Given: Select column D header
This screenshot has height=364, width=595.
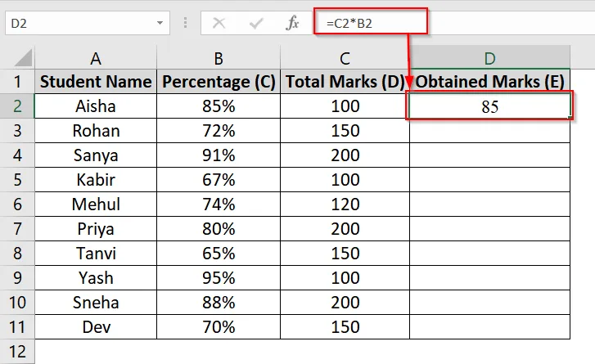Looking at the screenshot, I should [490, 57].
